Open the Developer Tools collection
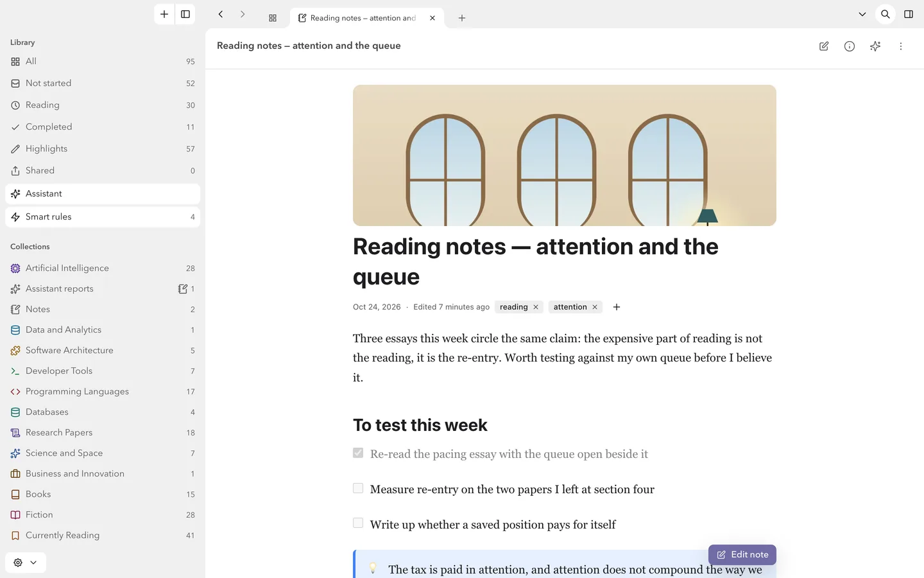The height and width of the screenshot is (578, 924). pos(103,371)
